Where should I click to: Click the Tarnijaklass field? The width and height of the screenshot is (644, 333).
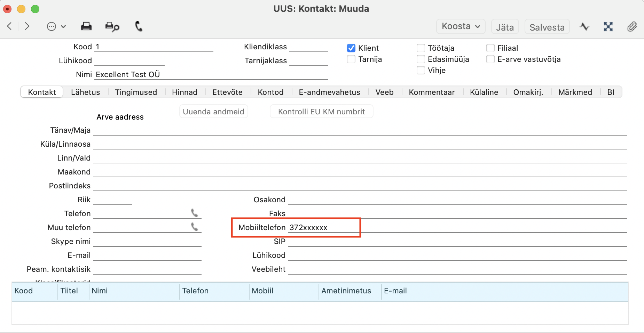[x=308, y=61]
